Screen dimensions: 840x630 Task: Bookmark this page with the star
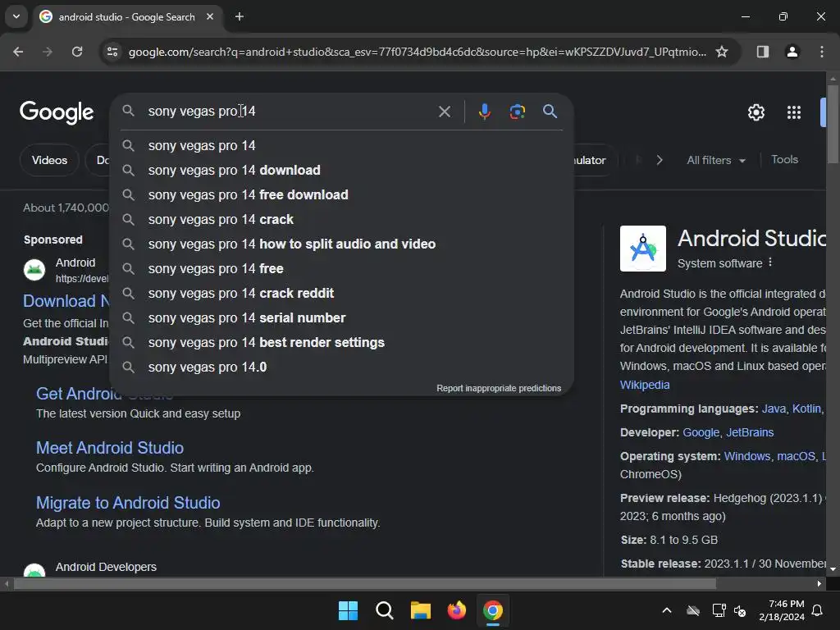click(722, 52)
